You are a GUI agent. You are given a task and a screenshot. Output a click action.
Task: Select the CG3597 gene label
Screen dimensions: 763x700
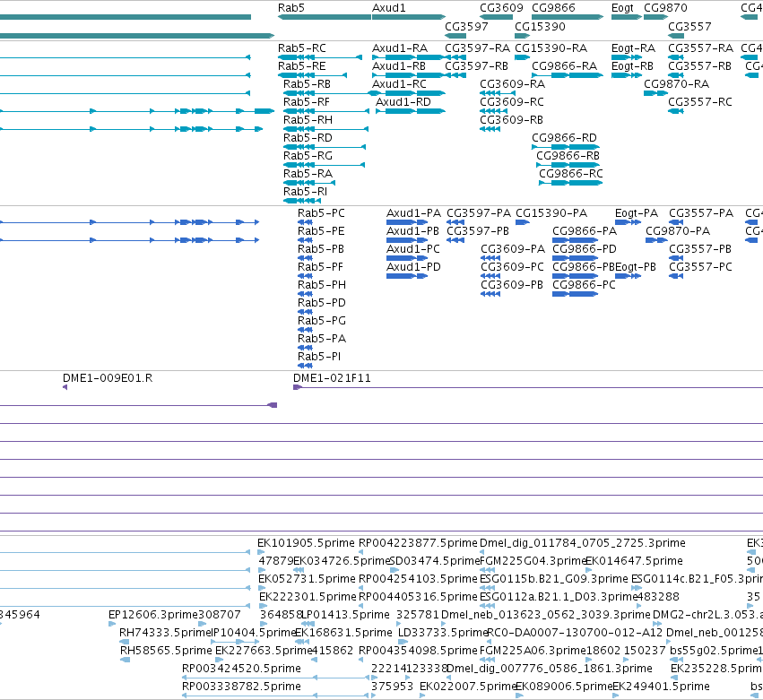[466, 27]
